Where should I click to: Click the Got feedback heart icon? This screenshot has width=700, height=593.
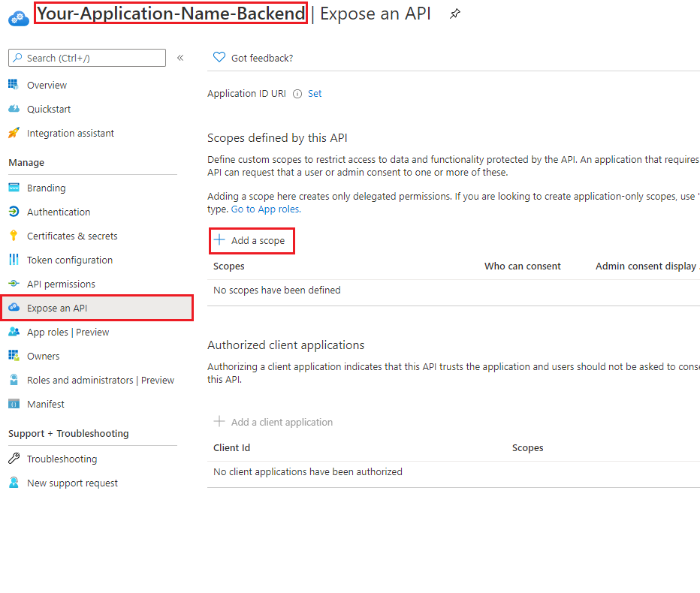click(x=219, y=57)
